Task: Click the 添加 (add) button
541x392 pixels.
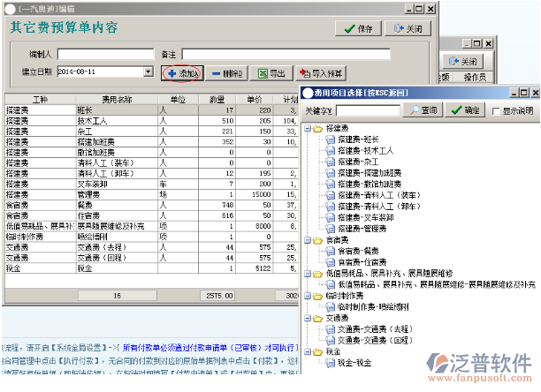Action: point(183,72)
